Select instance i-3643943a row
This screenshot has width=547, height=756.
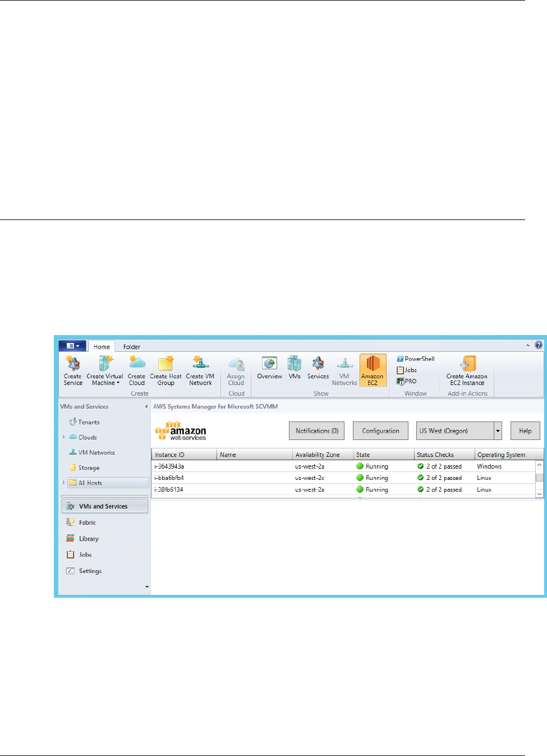pyautogui.click(x=343, y=466)
